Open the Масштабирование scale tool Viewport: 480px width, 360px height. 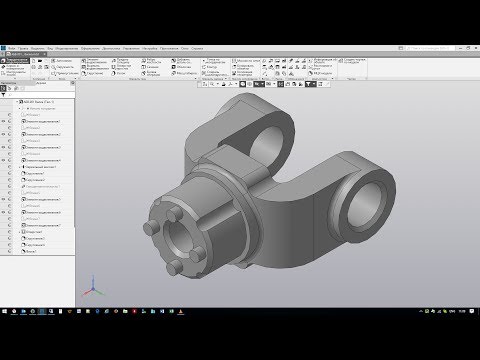pyautogui.click(x=185, y=73)
